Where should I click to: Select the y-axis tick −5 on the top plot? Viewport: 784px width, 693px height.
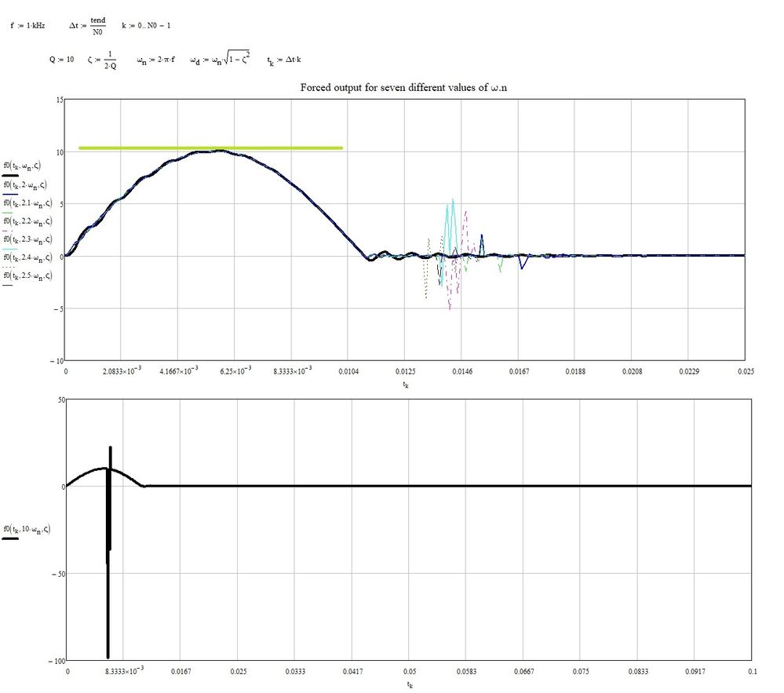coord(58,309)
